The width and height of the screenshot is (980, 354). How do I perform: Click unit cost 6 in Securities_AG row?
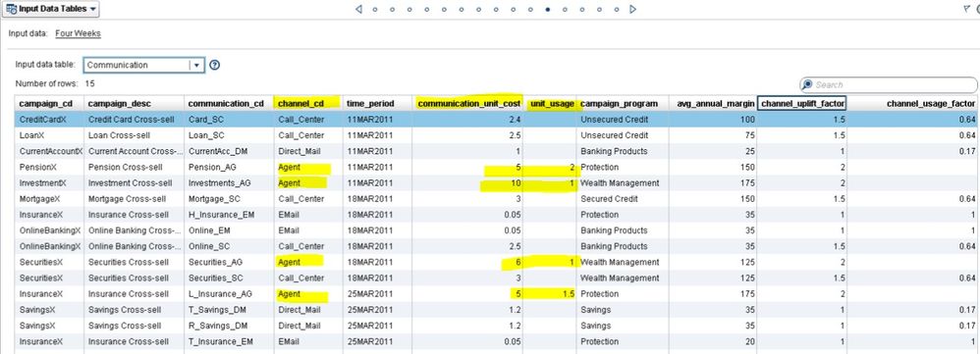(468, 262)
